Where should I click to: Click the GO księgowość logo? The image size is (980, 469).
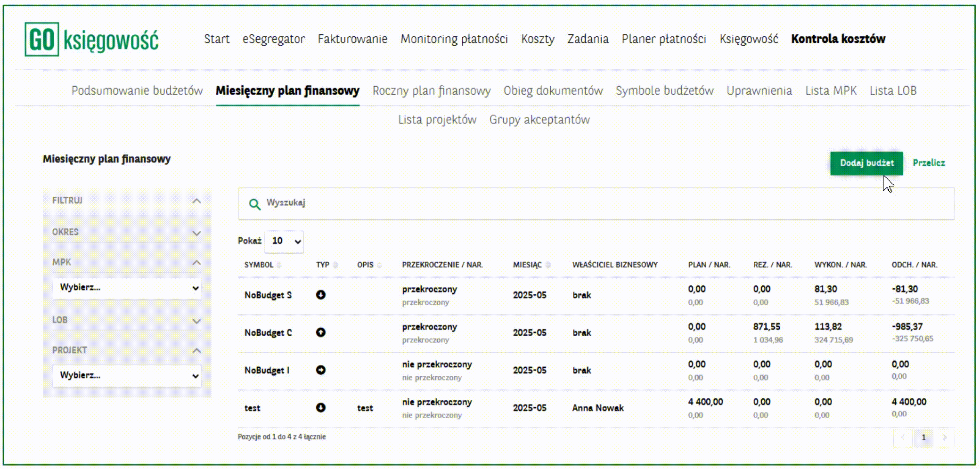pyautogui.click(x=92, y=40)
